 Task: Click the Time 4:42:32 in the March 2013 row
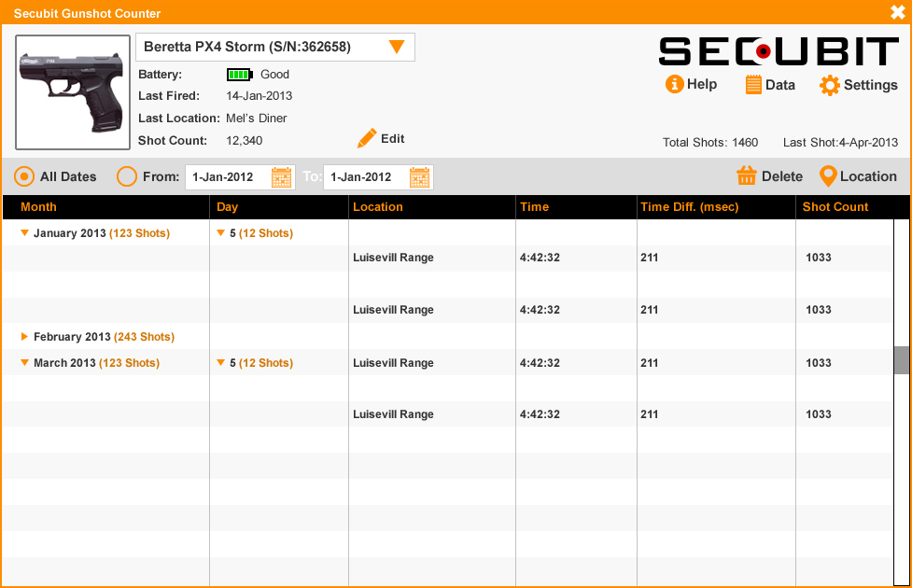[x=540, y=363]
